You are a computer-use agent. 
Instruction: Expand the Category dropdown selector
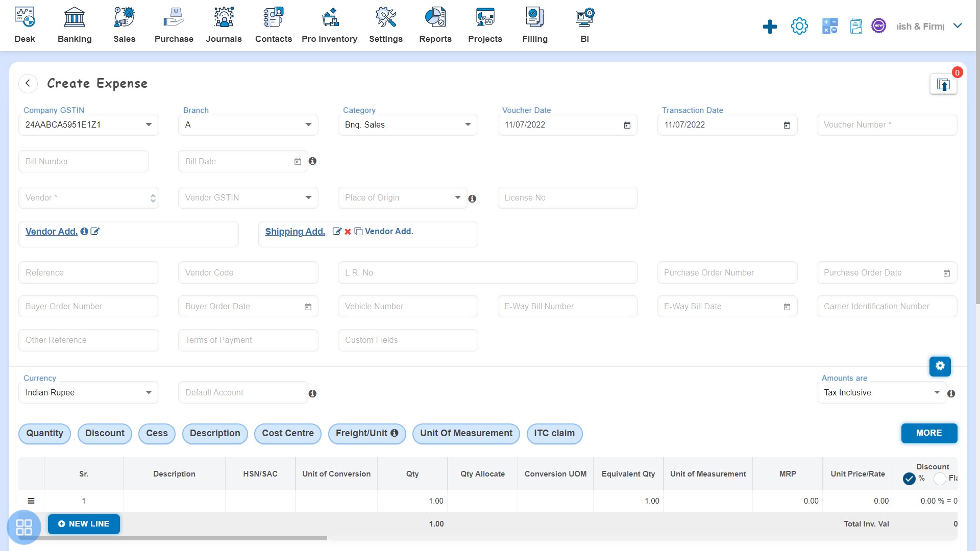[468, 124]
